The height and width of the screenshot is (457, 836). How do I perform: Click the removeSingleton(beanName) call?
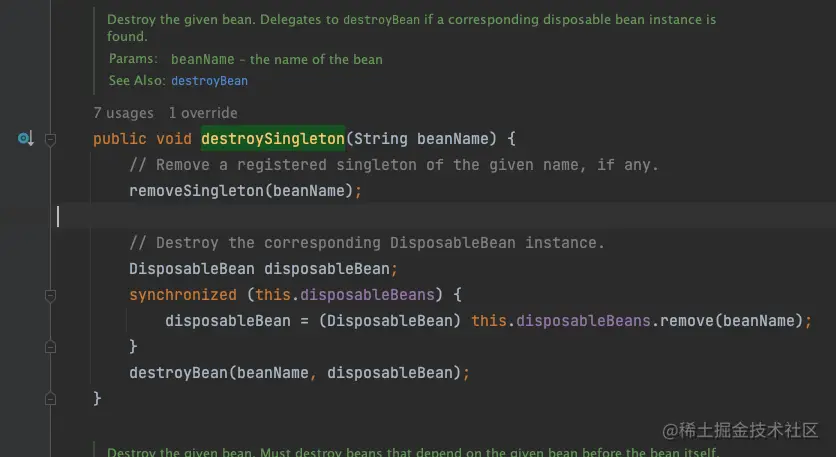pyautogui.click(x=240, y=191)
